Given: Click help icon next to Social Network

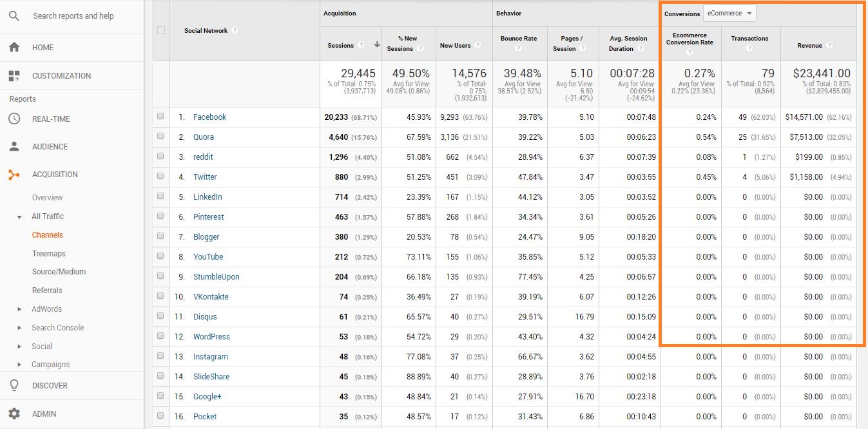Looking at the screenshot, I should pos(235,30).
